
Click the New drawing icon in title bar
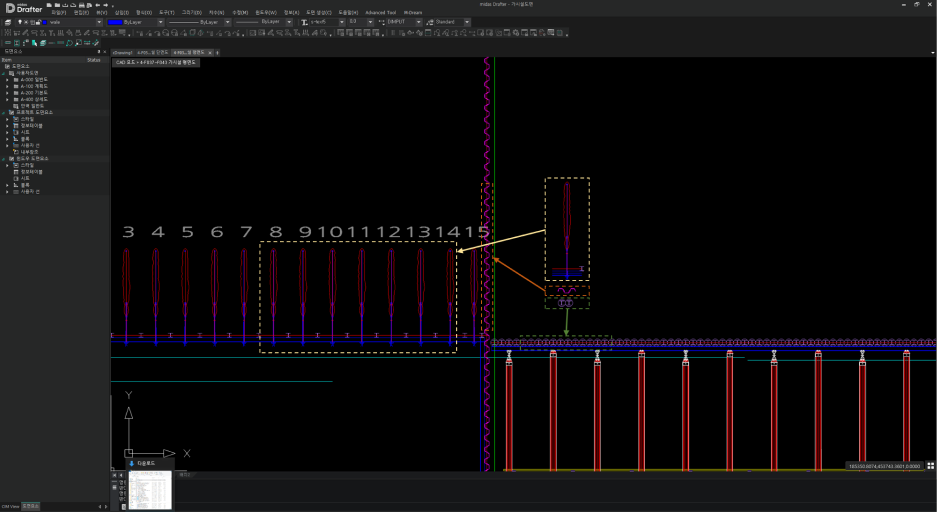point(49,5)
